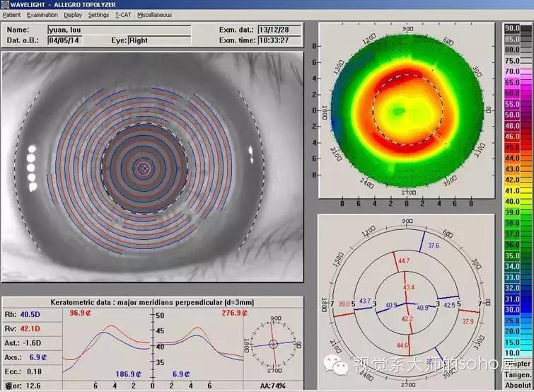Click the Ecc. value 0.18

click(34, 371)
